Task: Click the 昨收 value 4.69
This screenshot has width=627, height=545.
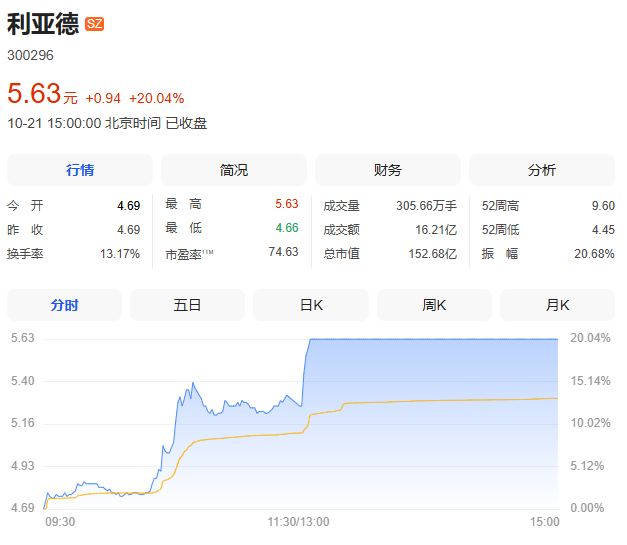Action: pyautogui.click(x=128, y=230)
